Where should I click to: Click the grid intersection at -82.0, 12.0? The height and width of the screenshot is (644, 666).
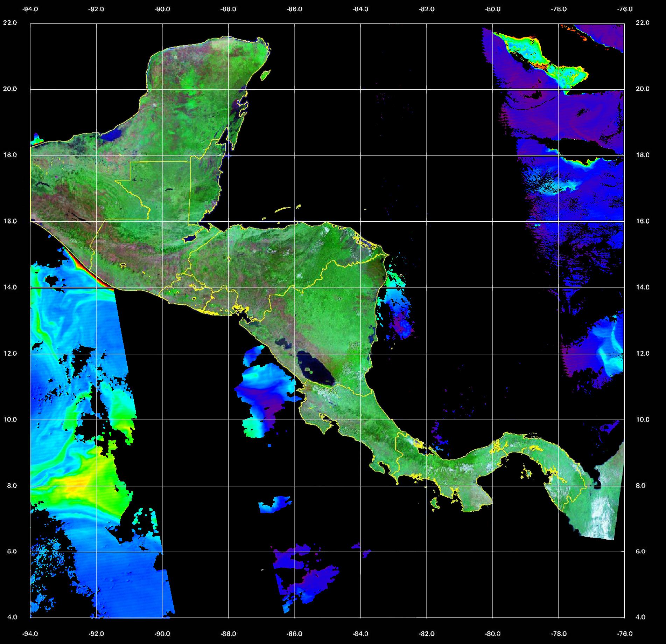(427, 354)
